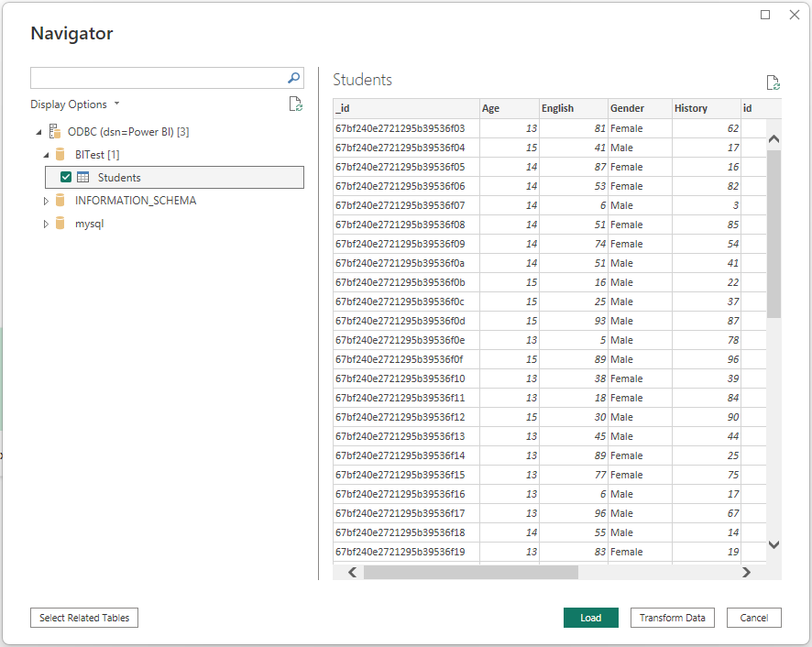Screen dimensions: 812x647
Task: Click Select Related Tables
Action: click(x=83, y=618)
